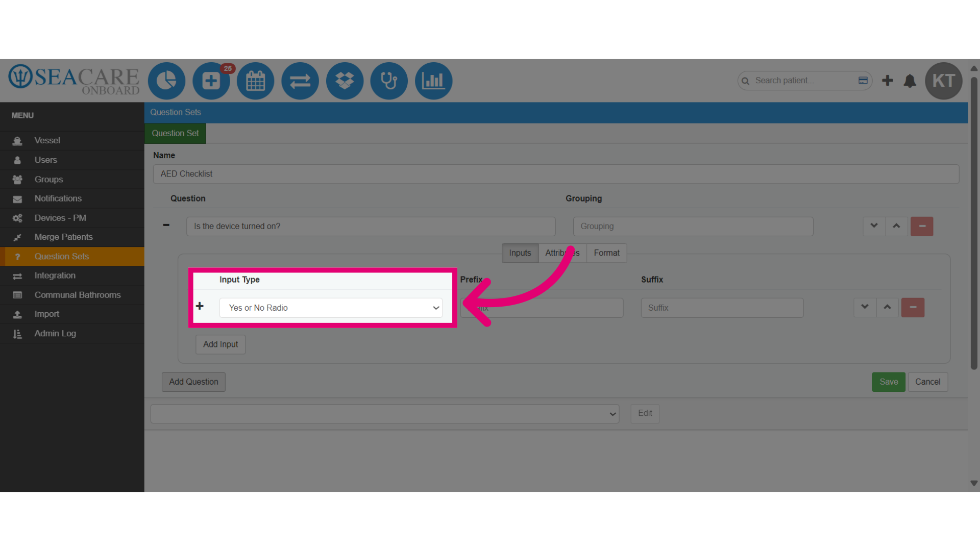Open the question set selector dropdown
The width and height of the screenshot is (980, 551).
click(x=385, y=414)
